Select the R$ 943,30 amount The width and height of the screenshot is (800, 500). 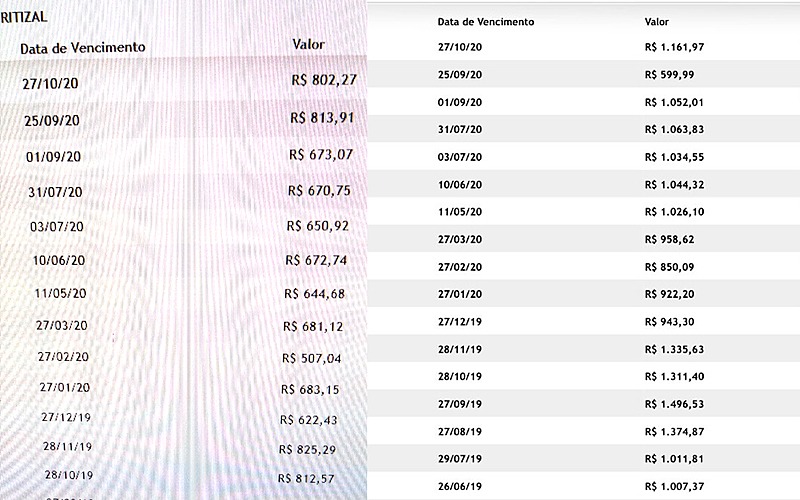click(669, 322)
